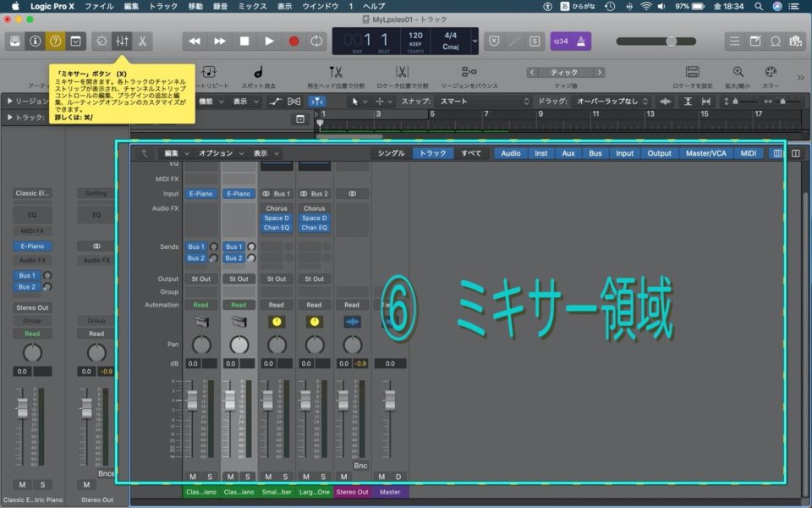Open the Apple Loops browser
This screenshot has width=812, height=508.
click(x=776, y=41)
